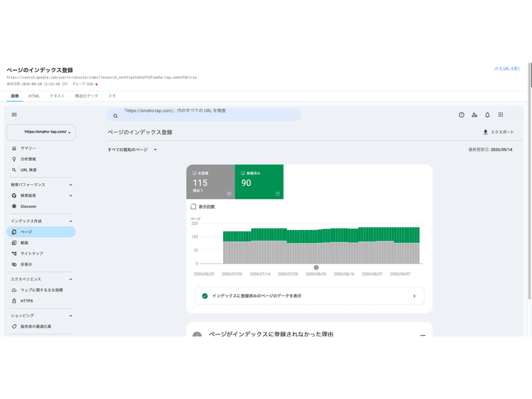Collapse the non-indexed reasons panel
The width and height of the screenshot is (532, 399).
click(423, 335)
